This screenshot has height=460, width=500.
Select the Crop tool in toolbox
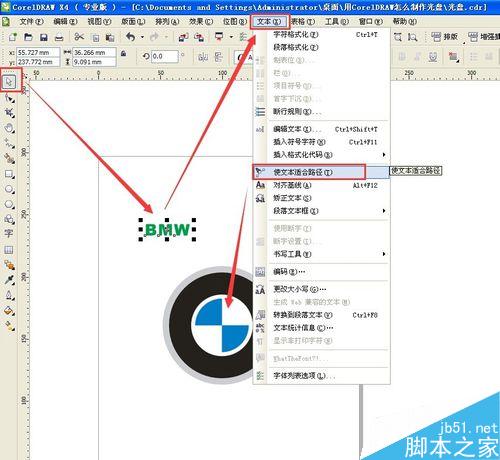click(x=9, y=113)
